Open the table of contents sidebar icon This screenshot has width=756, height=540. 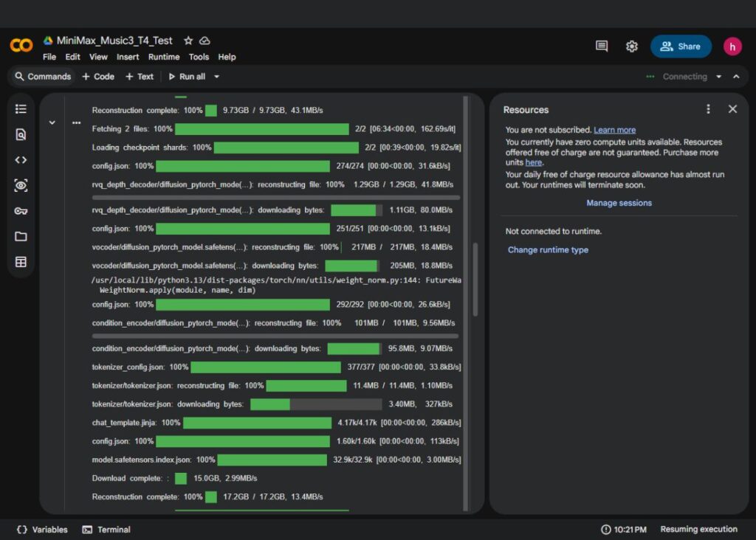pos(21,109)
